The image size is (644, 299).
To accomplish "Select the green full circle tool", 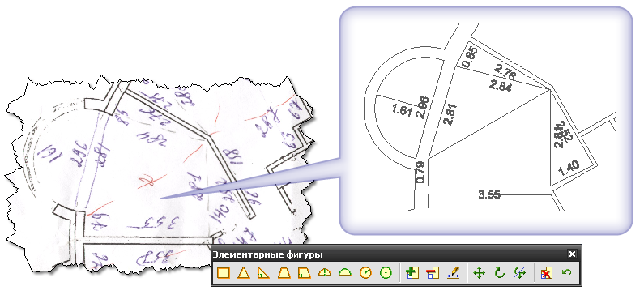I will pos(386,273).
